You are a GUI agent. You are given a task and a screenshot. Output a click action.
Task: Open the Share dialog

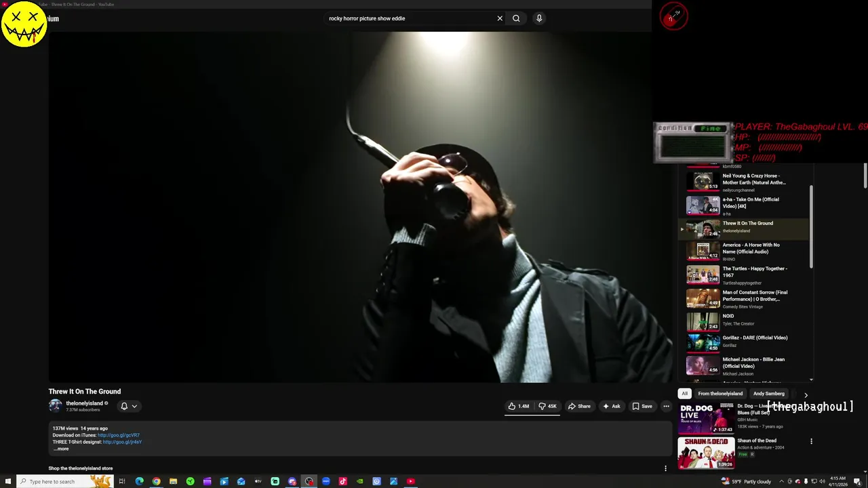point(579,406)
